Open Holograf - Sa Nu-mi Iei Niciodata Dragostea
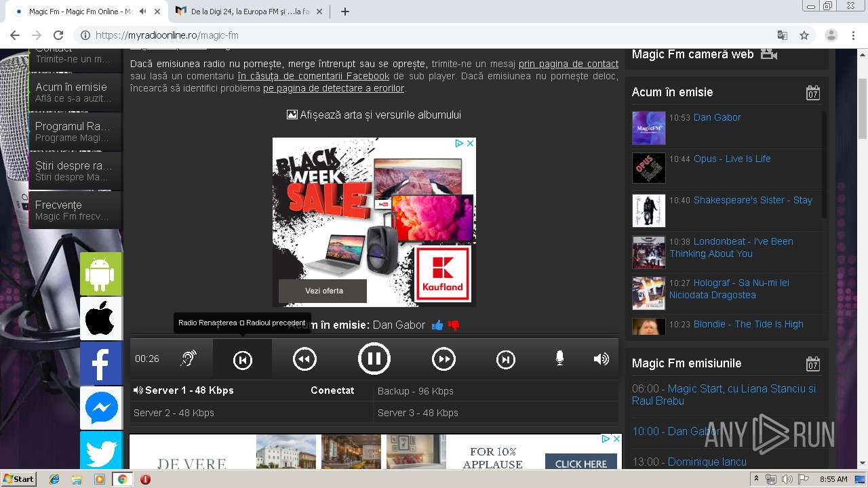 coord(729,289)
